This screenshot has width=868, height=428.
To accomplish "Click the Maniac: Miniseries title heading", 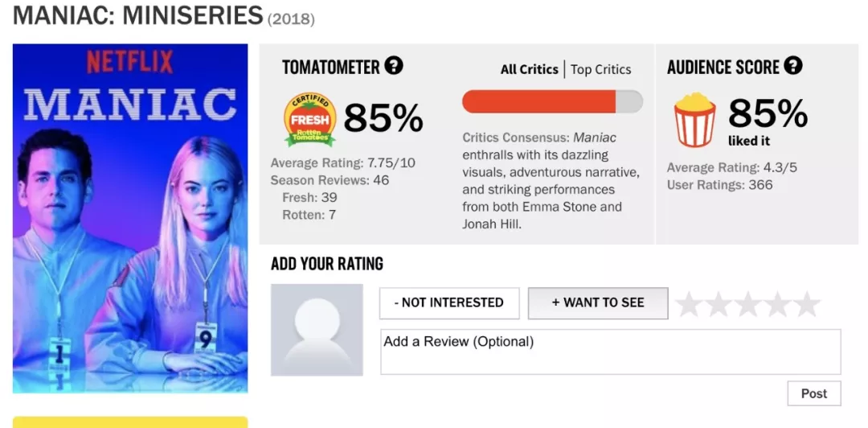I will coord(138,15).
